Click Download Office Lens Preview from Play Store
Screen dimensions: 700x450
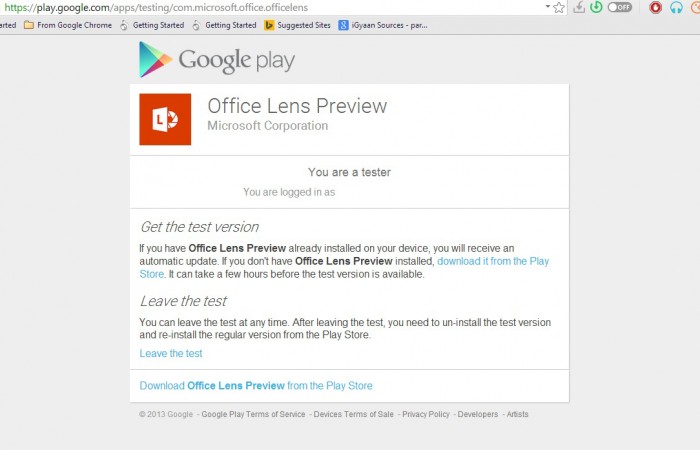(256, 385)
